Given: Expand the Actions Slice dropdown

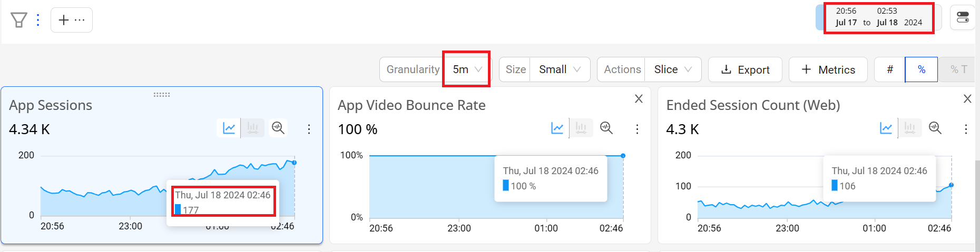Looking at the screenshot, I should point(672,69).
